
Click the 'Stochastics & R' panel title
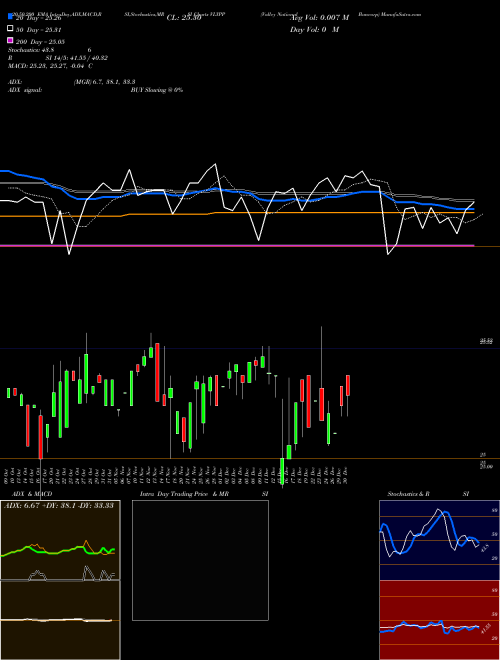(x=408, y=494)
